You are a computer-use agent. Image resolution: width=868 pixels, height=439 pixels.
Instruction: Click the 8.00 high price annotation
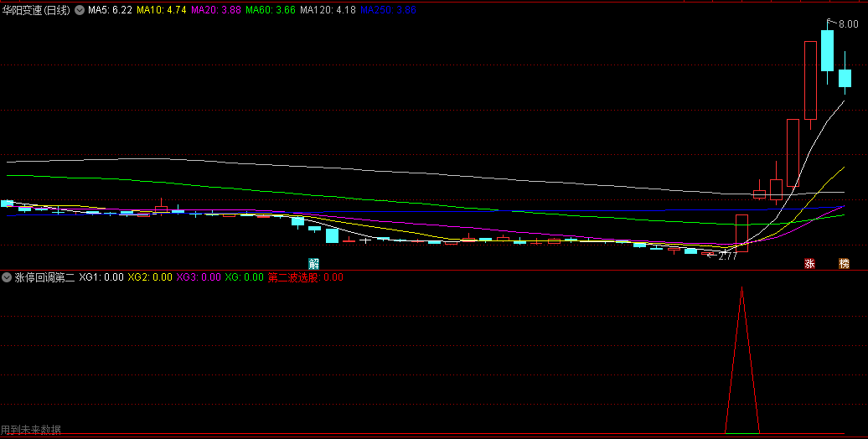tap(847, 25)
